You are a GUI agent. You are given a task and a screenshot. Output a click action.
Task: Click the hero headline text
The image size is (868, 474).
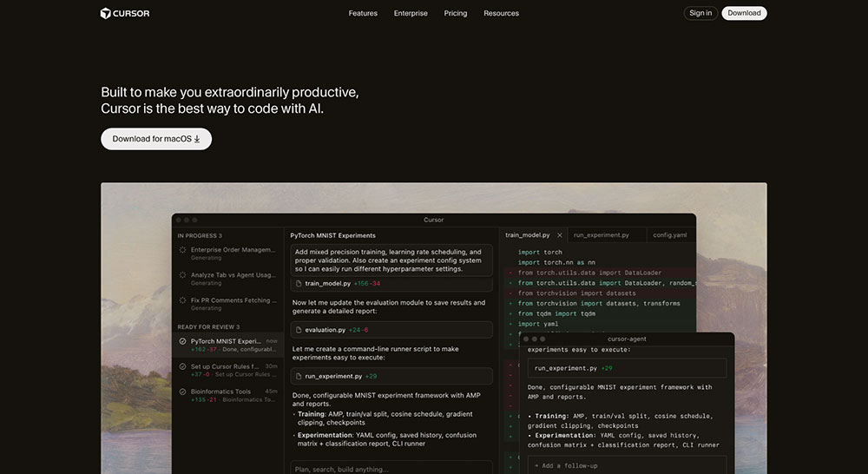coord(230,100)
